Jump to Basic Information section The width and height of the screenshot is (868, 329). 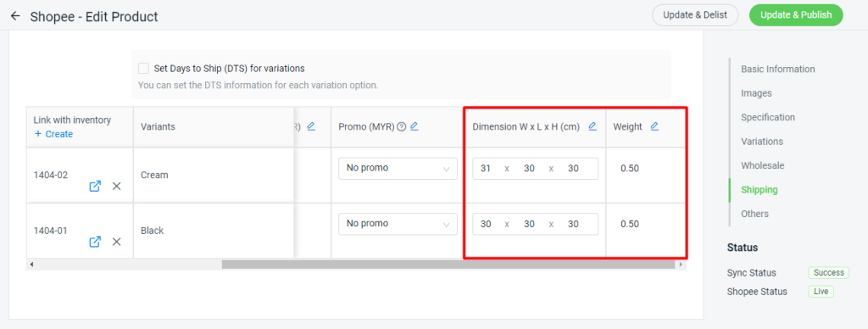(778, 70)
